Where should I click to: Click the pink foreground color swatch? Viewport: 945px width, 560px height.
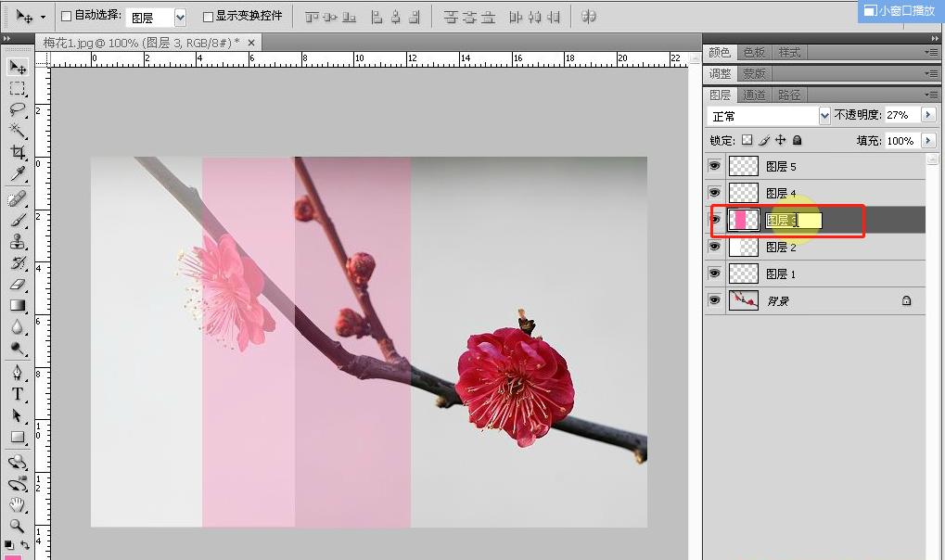pyautogui.click(x=13, y=555)
